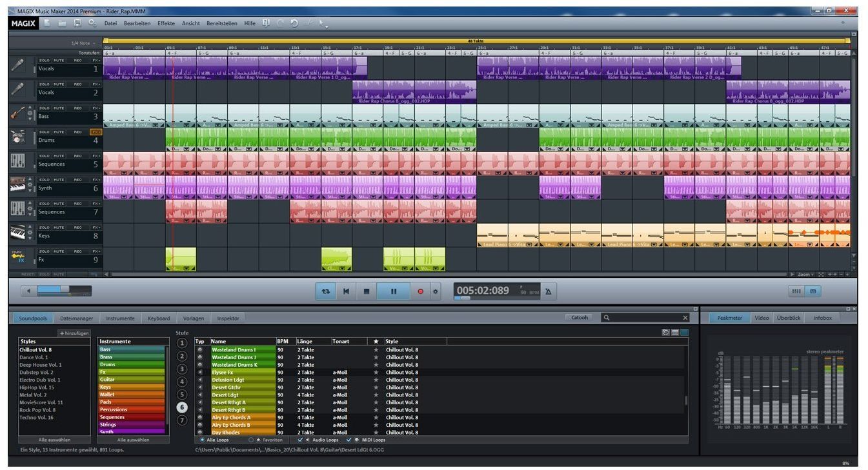
Task: Clear the search field with the X
Action: (x=685, y=318)
